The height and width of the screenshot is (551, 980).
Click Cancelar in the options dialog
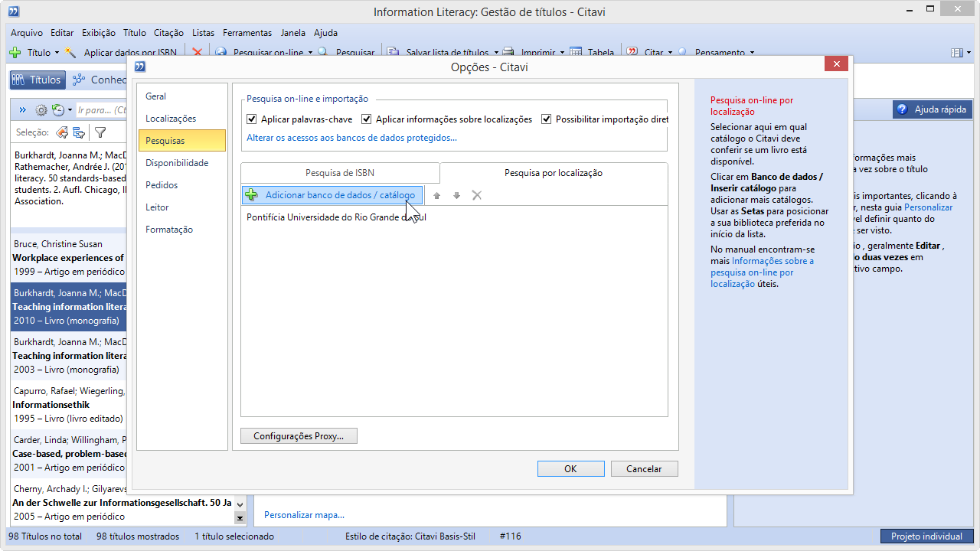coord(644,469)
